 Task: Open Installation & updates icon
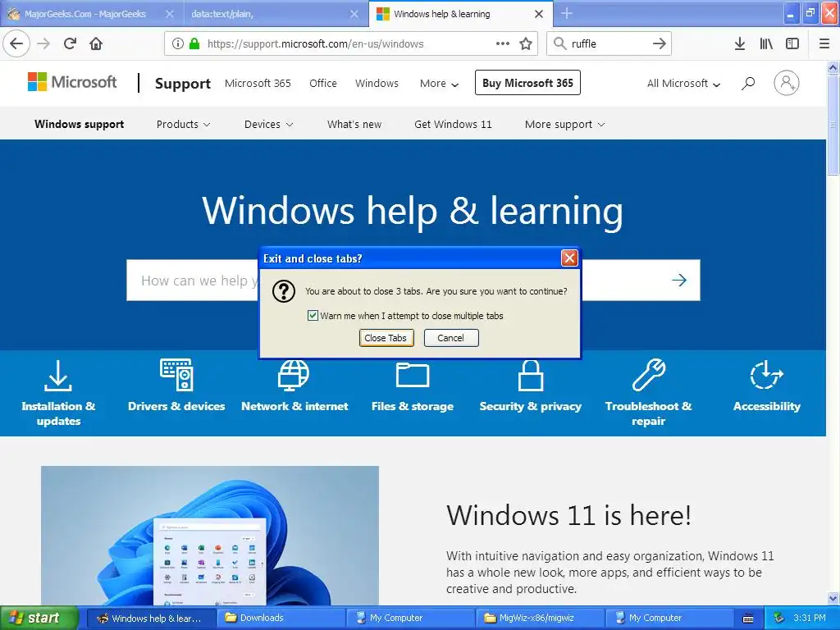point(58,375)
